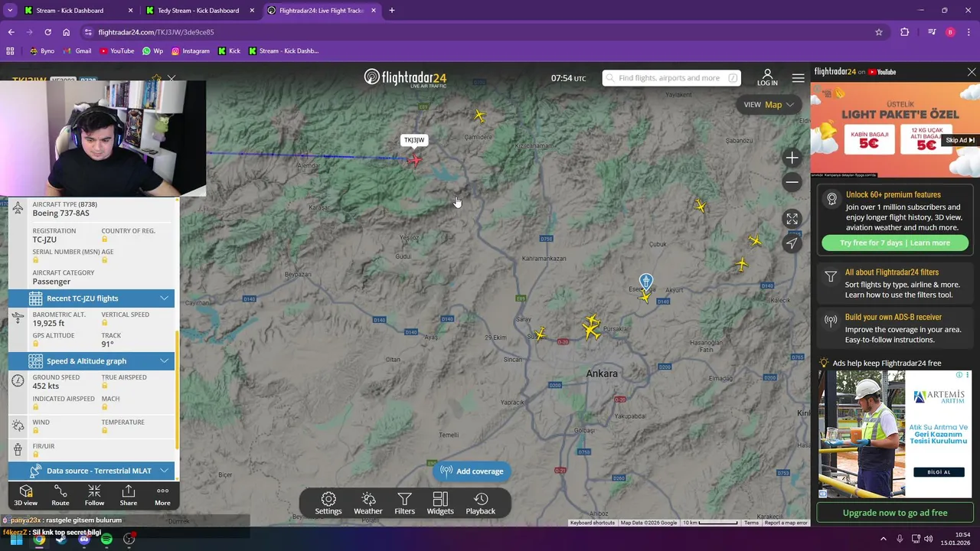The width and height of the screenshot is (980, 551).
Task: Switch to Stream - Kick Dashboard tab
Action: click(x=78, y=11)
